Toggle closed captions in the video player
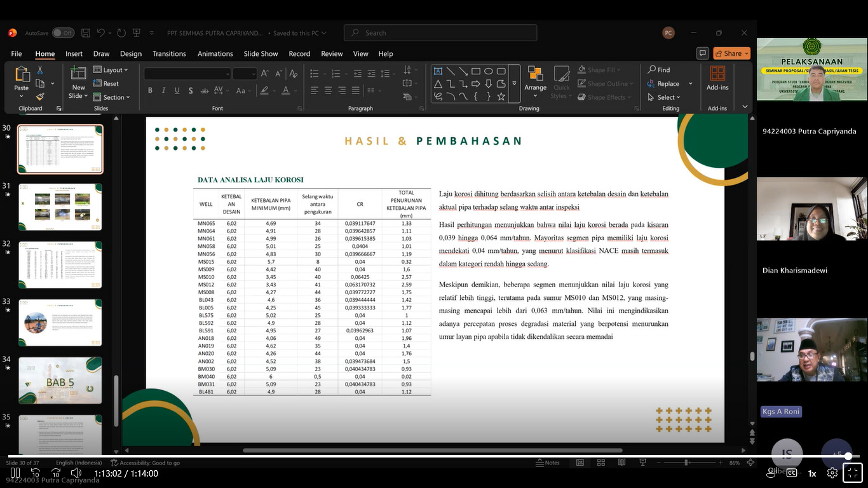The width and height of the screenshot is (868, 488). point(792,473)
